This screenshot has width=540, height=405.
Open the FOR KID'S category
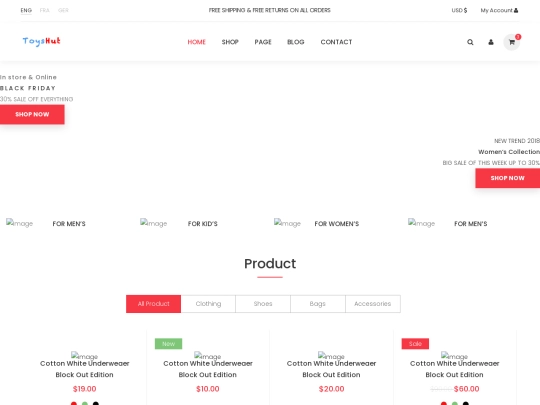click(202, 224)
